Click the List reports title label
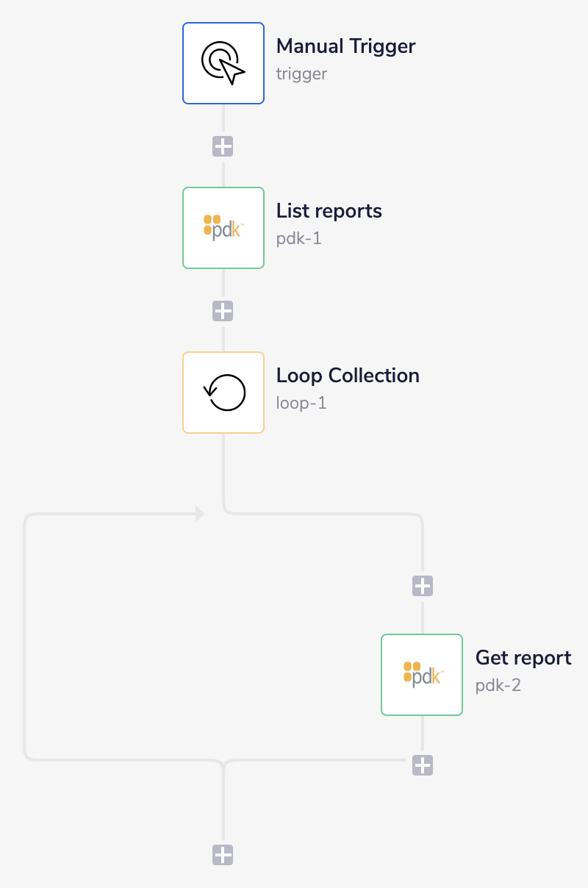Viewport: 588px width, 888px height. pyautogui.click(x=329, y=211)
